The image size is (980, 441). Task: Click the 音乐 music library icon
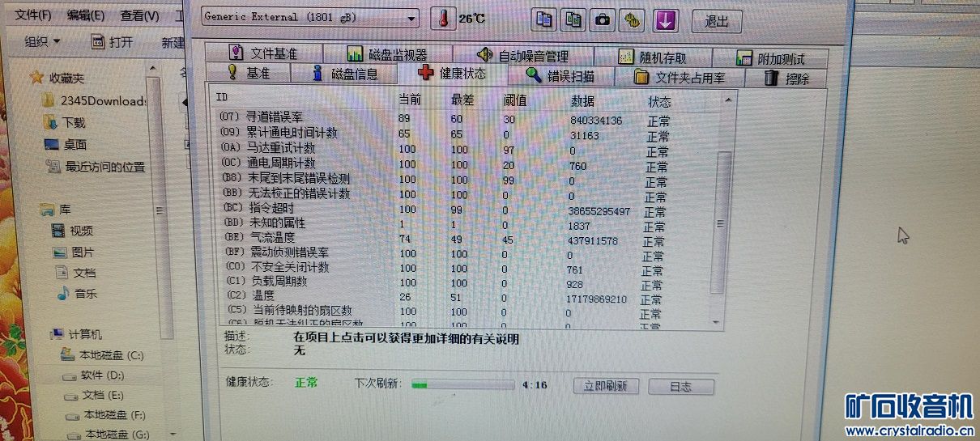point(63,293)
